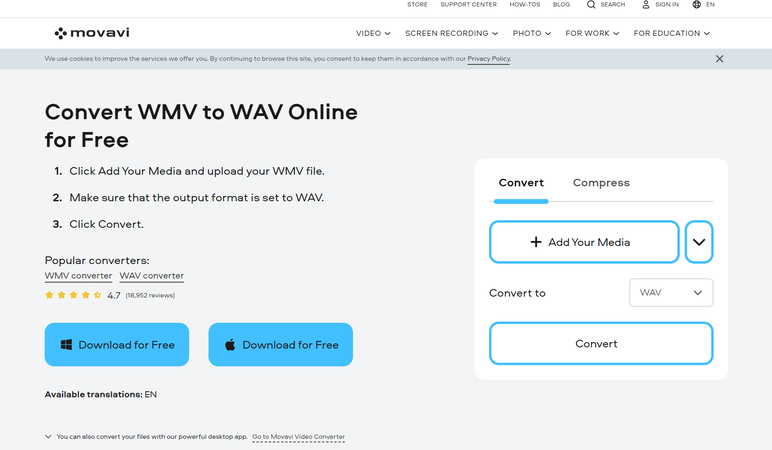
Task: Click the star rating icons
Action: pos(73,295)
